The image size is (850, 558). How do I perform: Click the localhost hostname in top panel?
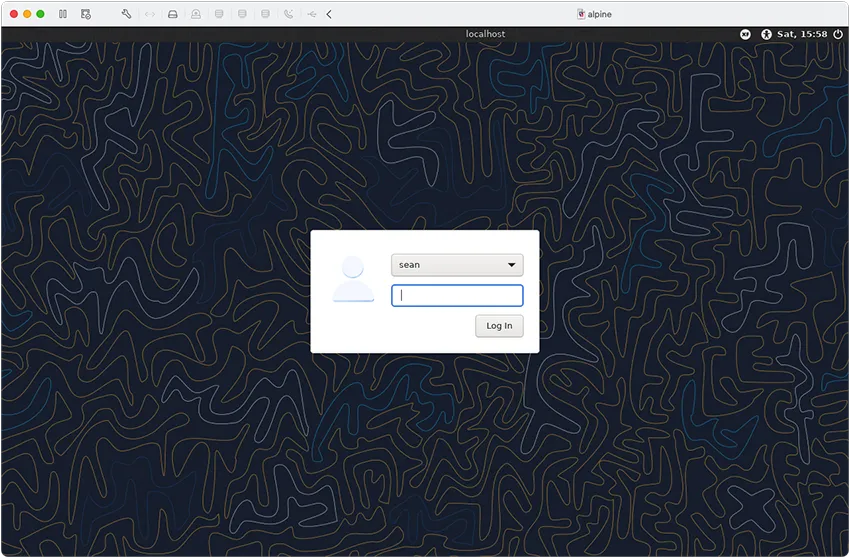tap(485, 34)
